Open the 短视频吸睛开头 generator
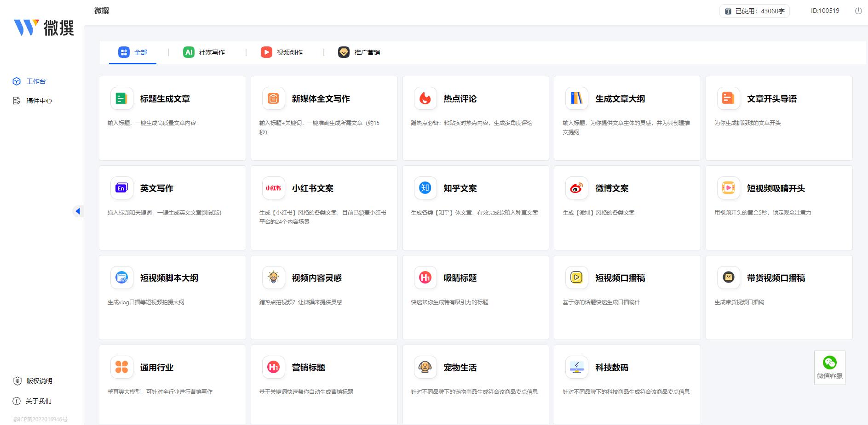The image size is (868, 425). point(728,187)
